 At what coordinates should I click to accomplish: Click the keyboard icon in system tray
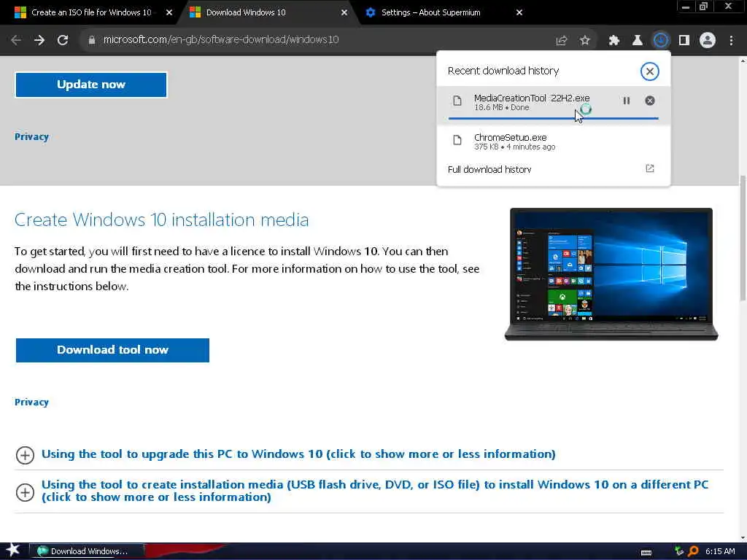tap(646, 553)
